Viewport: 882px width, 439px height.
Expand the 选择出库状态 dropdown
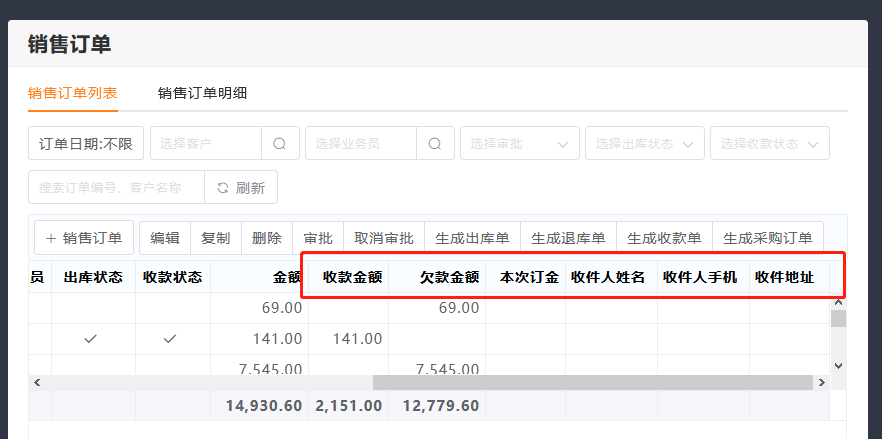pos(644,143)
